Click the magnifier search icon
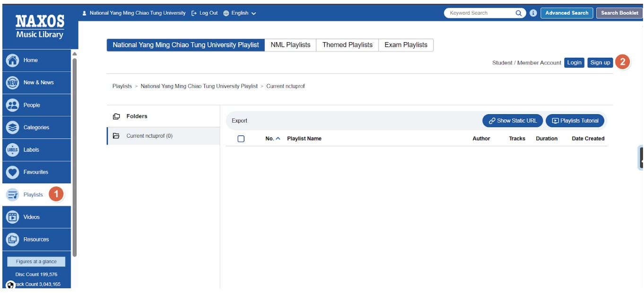644x293 pixels. [519, 13]
